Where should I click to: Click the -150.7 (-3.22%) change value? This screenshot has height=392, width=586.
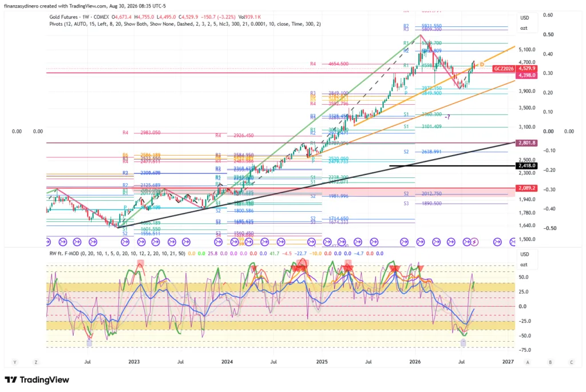coord(218,17)
